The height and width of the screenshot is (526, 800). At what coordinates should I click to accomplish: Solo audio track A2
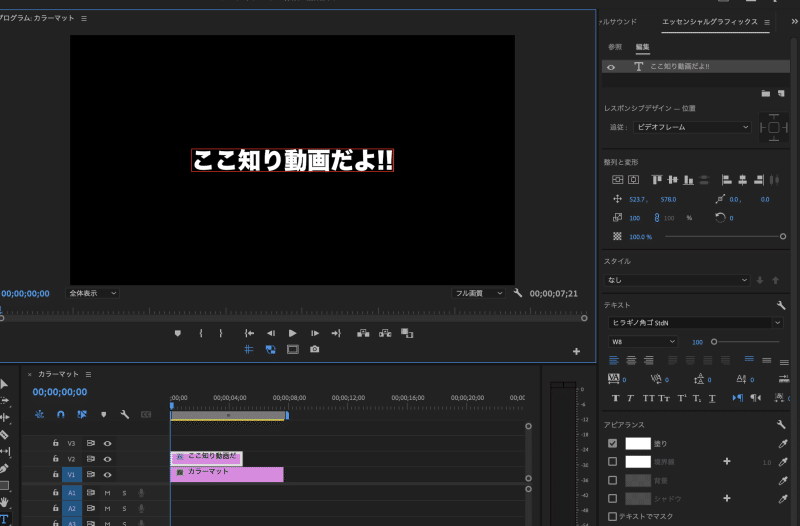[124, 509]
